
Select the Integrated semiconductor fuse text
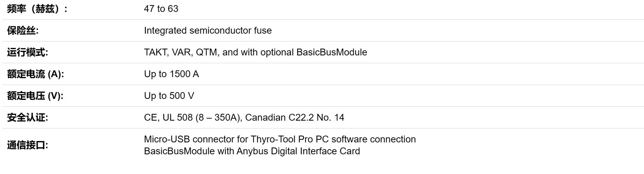[x=208, y=31]
